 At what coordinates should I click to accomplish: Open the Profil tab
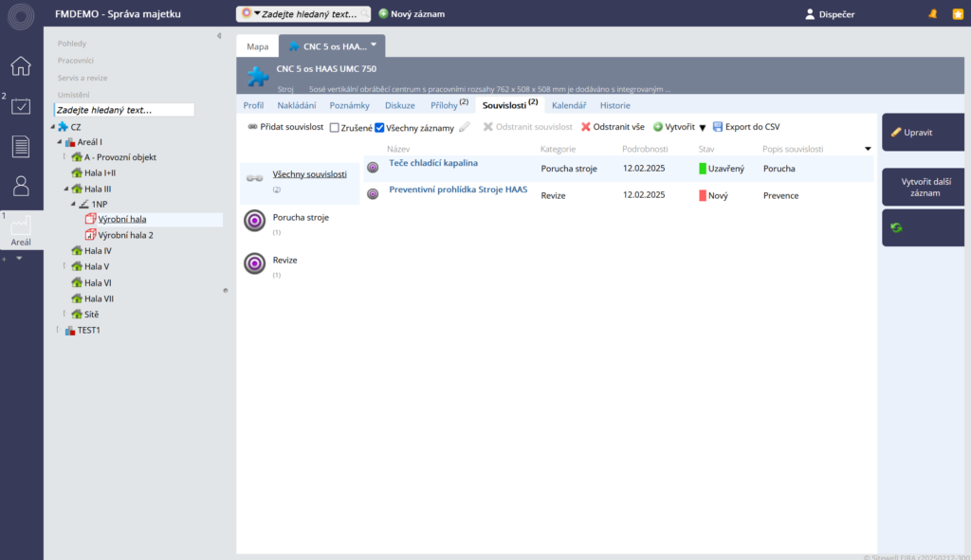(253, 105)
